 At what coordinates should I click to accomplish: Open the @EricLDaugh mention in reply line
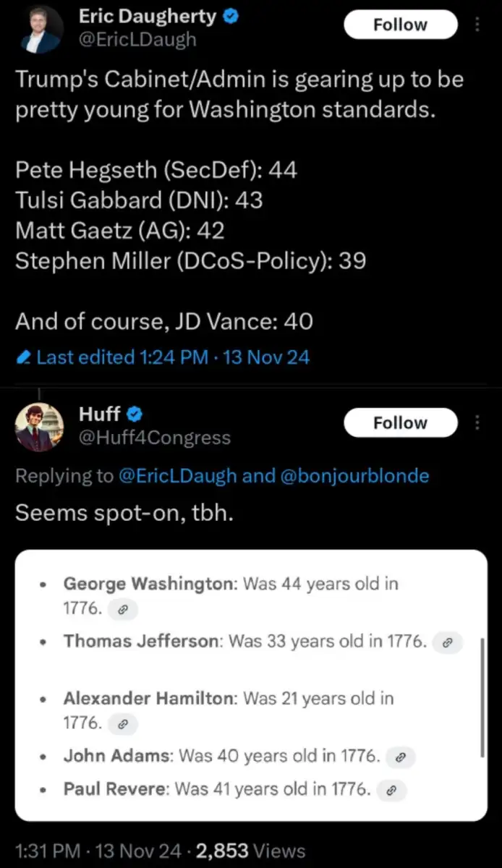pyautogui.click(x=176, y=475)
